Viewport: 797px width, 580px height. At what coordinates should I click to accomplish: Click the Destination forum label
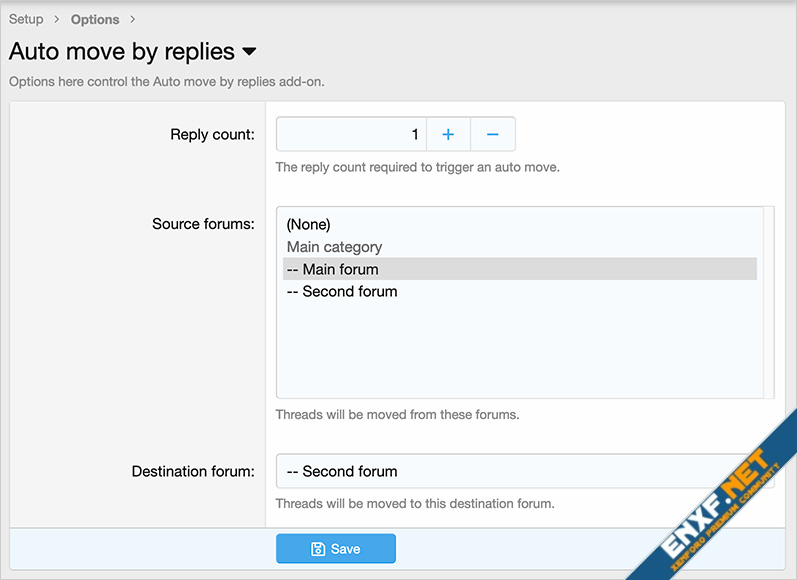tap(193, 471)
